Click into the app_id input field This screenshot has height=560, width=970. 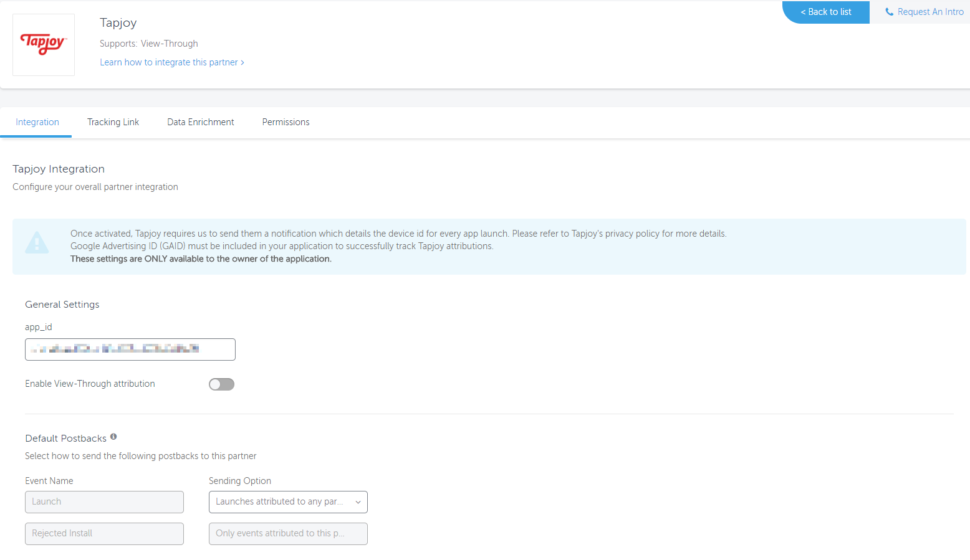click(x=130, y=349)
